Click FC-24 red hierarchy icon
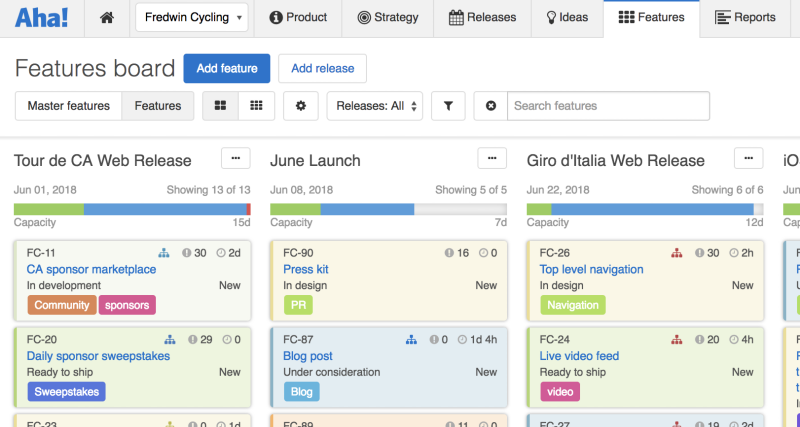This screenshot has height=427, width=800. tap(677, 340)
